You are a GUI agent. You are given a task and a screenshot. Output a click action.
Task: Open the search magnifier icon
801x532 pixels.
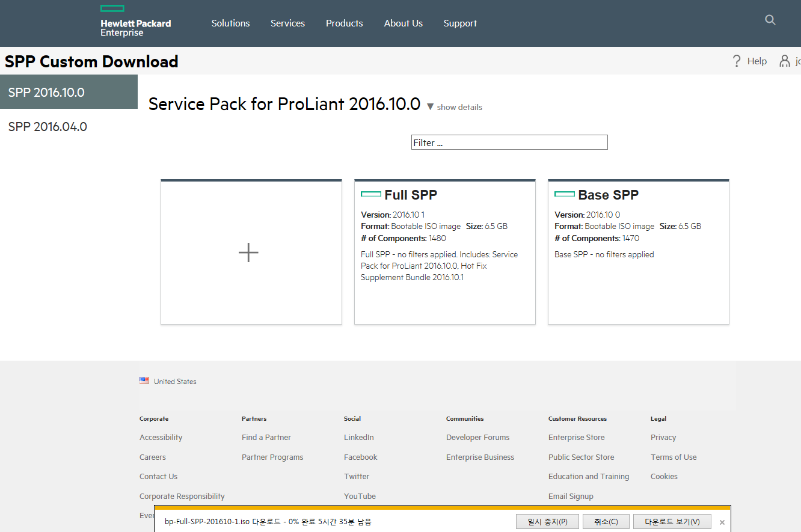(x=770, y=20)
